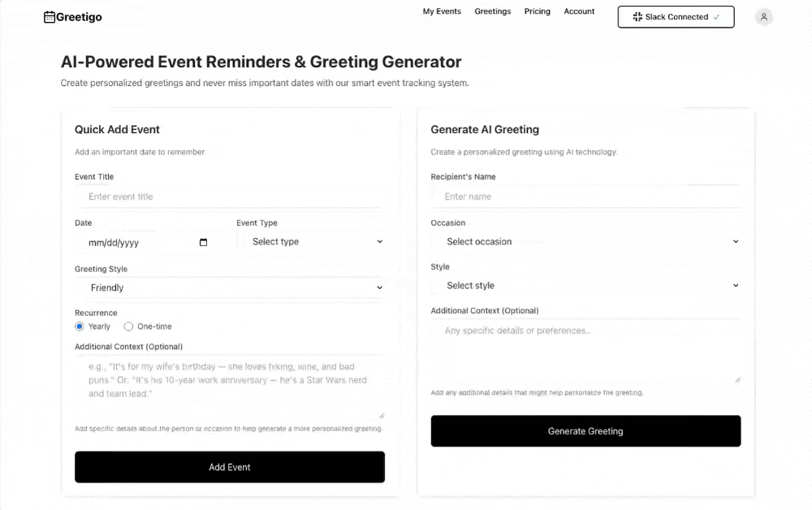The width and height of the screenshot is (812, 510).
Task: Open the date picker calendar icon
Action: pos(203,242)
